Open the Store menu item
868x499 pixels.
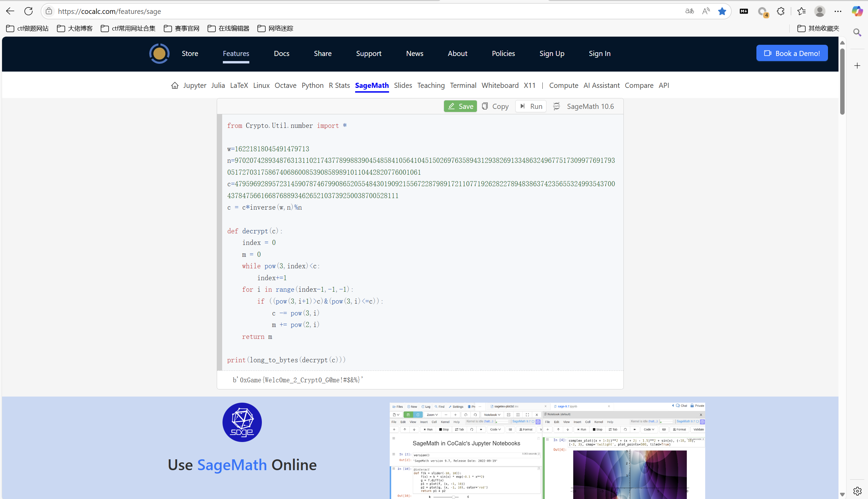pos(190,54)
